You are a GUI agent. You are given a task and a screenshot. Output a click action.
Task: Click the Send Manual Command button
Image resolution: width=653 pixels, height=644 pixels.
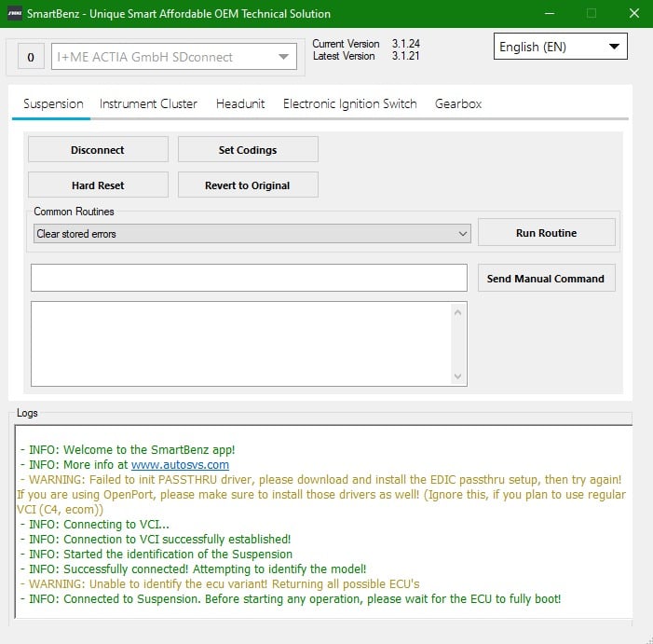(x=547, y=278)
